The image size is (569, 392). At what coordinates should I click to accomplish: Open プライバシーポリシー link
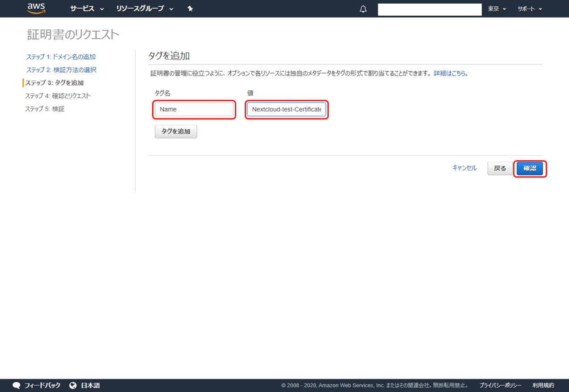pyautogui.click(x=500, y=385)
